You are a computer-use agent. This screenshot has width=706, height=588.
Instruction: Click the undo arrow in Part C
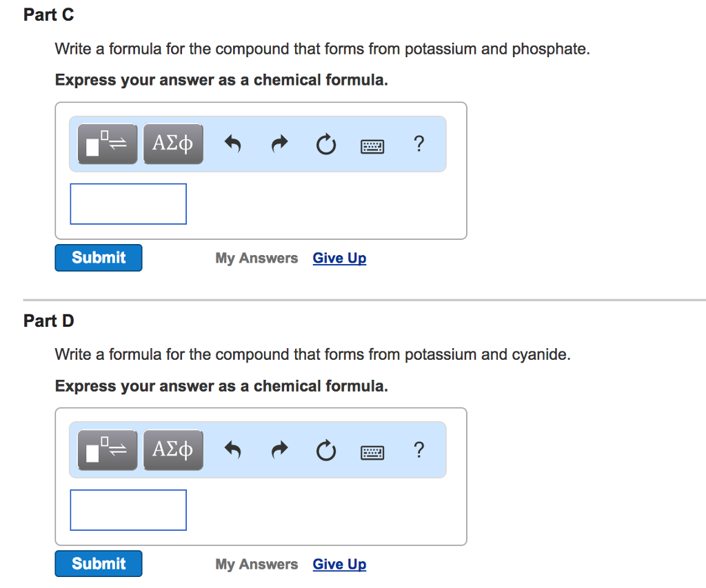[x=232, y=144]
